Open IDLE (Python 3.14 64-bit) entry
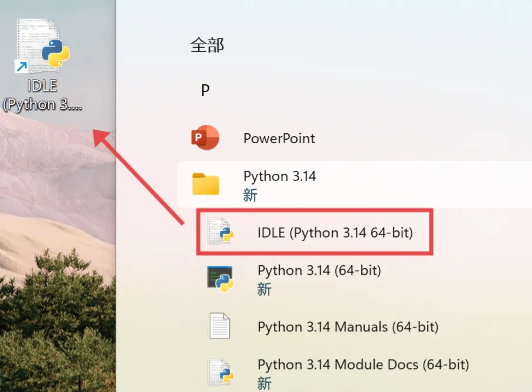Viewport: 532px width, 392px height. coord(335,233)
